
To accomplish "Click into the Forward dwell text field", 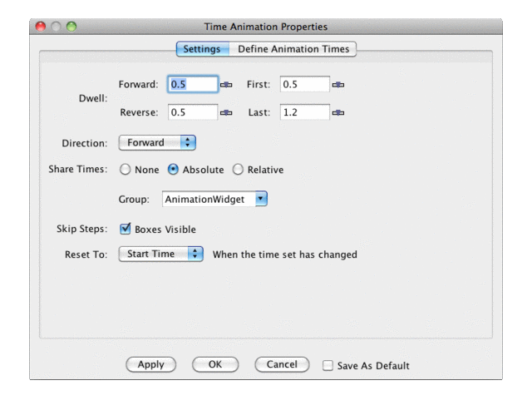I will point(193,85).
